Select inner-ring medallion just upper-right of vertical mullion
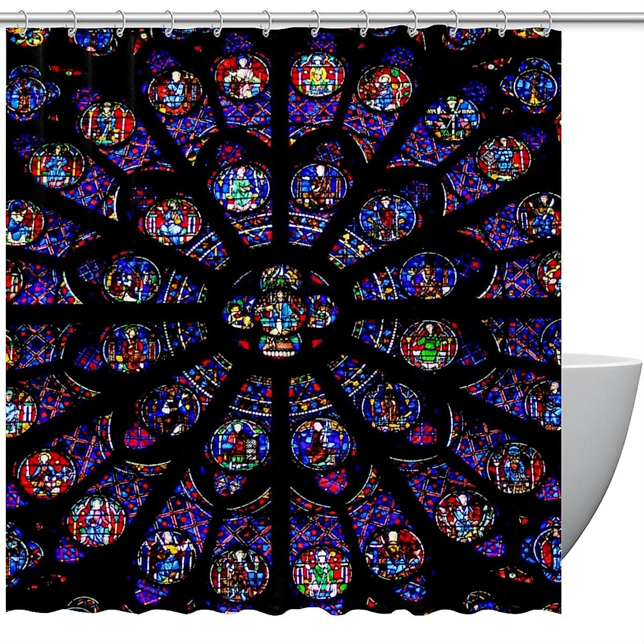644x644 pixels. tap(320, 187)
